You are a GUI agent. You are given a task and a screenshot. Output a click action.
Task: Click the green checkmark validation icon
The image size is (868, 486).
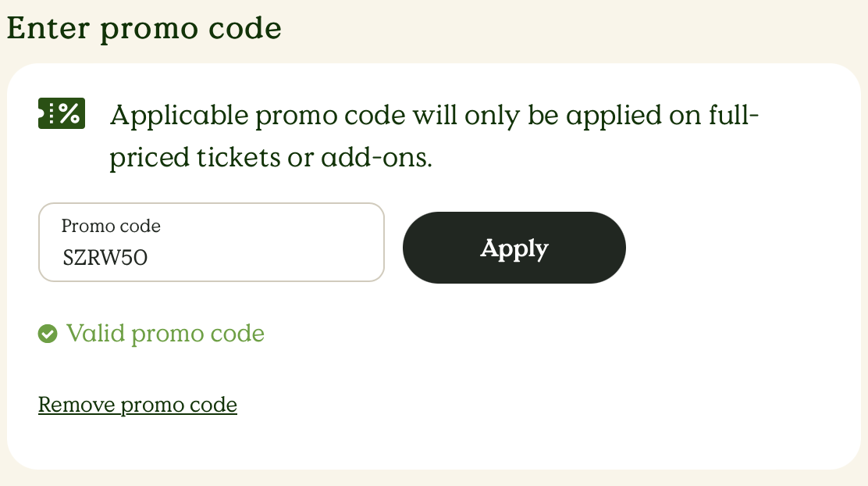pos(48,334)
